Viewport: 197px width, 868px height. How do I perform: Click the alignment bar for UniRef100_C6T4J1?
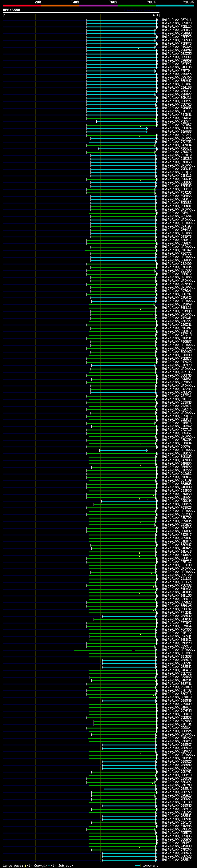click(122, 20)
